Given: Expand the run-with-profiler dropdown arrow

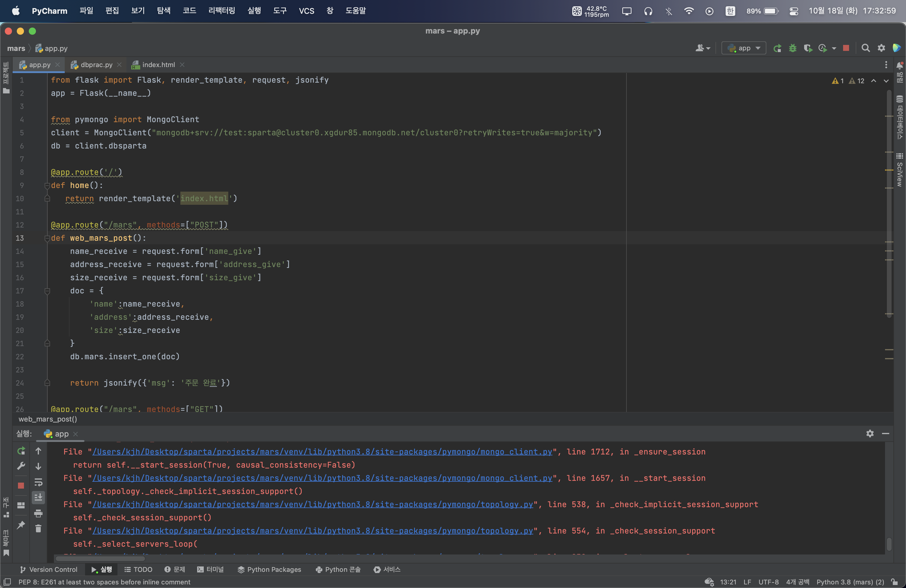Looking at the screenshot, I should (x=834, y=49).
